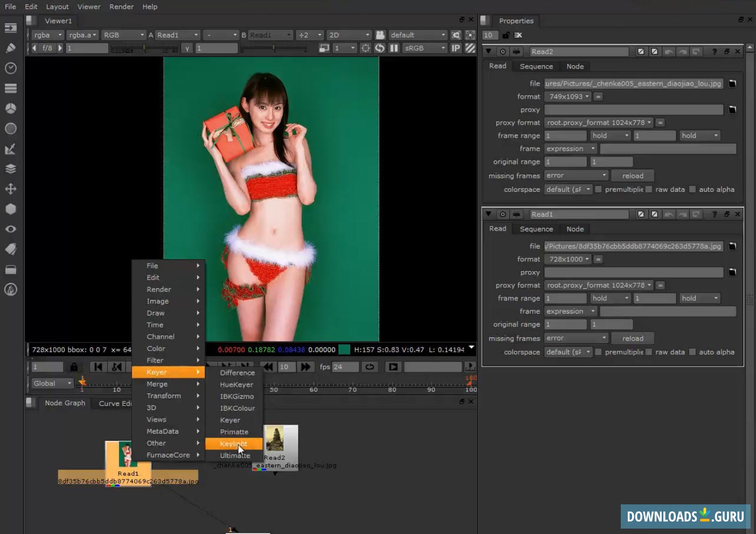Expand the Keyer submenu in context menu
The width and height of the screenshot is (756, 534).
[x=156, y=372]
